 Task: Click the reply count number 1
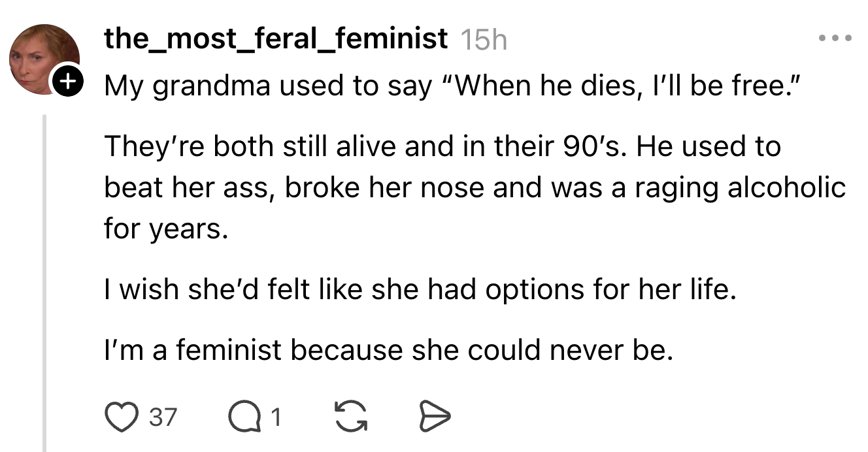(x=276, y=417)
